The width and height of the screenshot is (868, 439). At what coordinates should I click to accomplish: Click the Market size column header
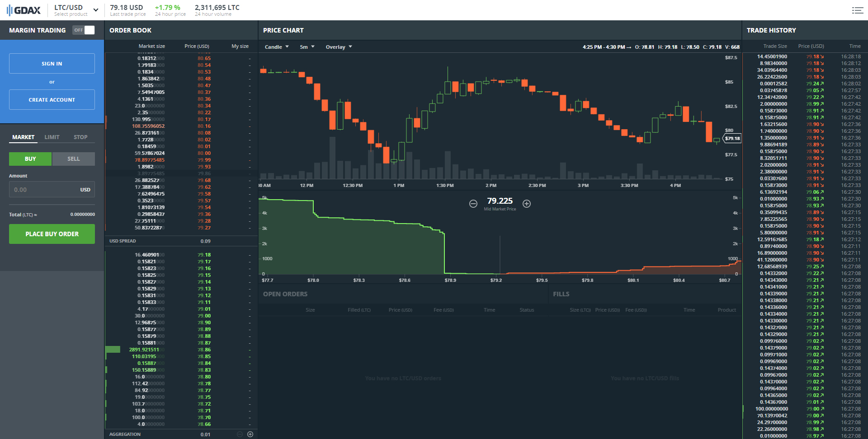pyautogui.click(x=151, y=46)
